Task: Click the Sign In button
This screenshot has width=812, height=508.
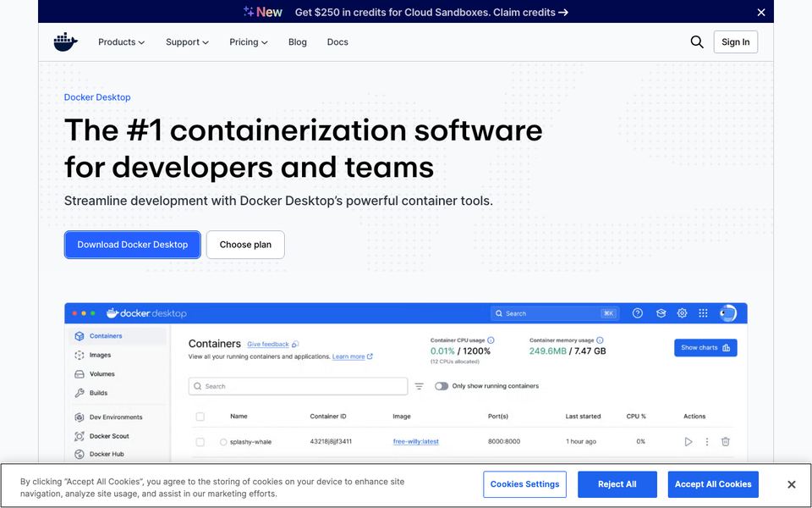Action: (735, 42)
